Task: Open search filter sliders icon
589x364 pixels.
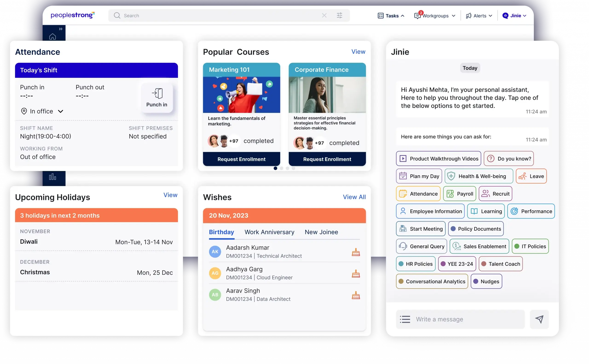Action: [x=339, y=16]
